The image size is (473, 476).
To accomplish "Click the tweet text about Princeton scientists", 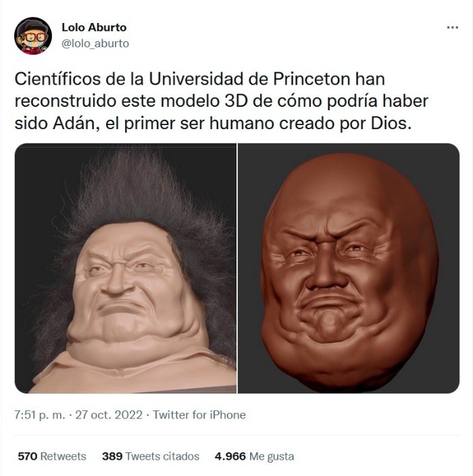I will 222,101.
